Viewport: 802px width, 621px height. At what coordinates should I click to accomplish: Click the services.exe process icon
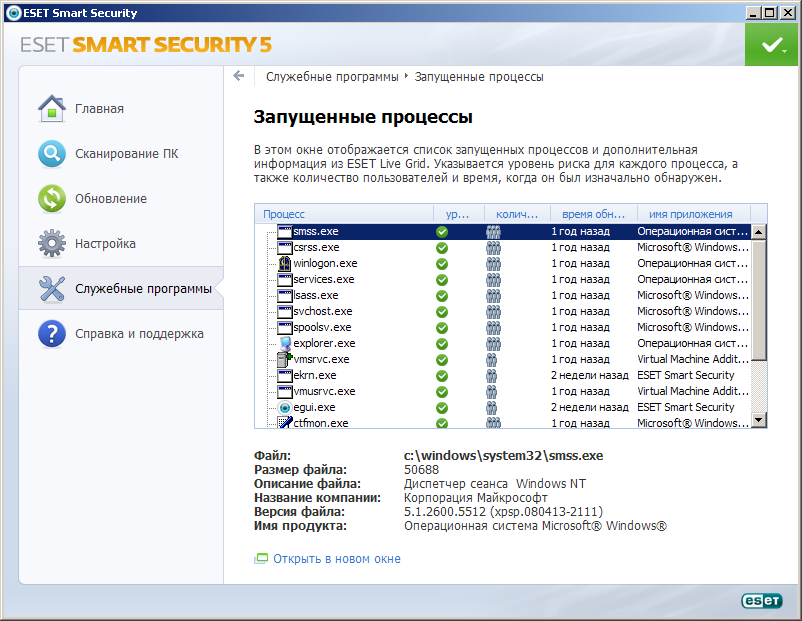tap(284, 279)
